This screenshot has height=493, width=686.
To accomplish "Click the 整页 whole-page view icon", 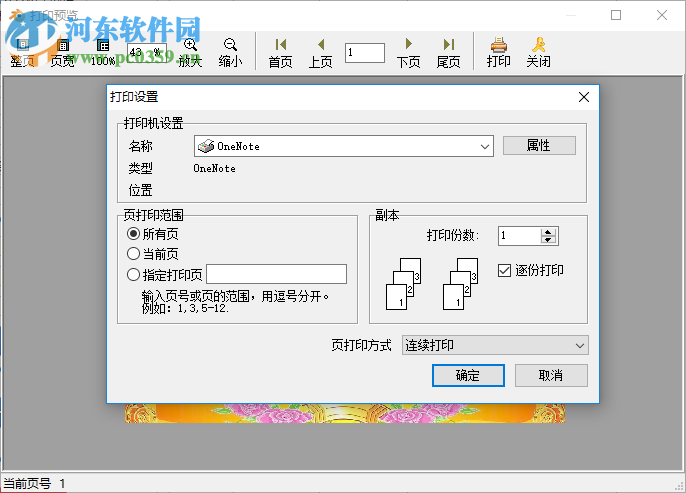I will [22, 45].
